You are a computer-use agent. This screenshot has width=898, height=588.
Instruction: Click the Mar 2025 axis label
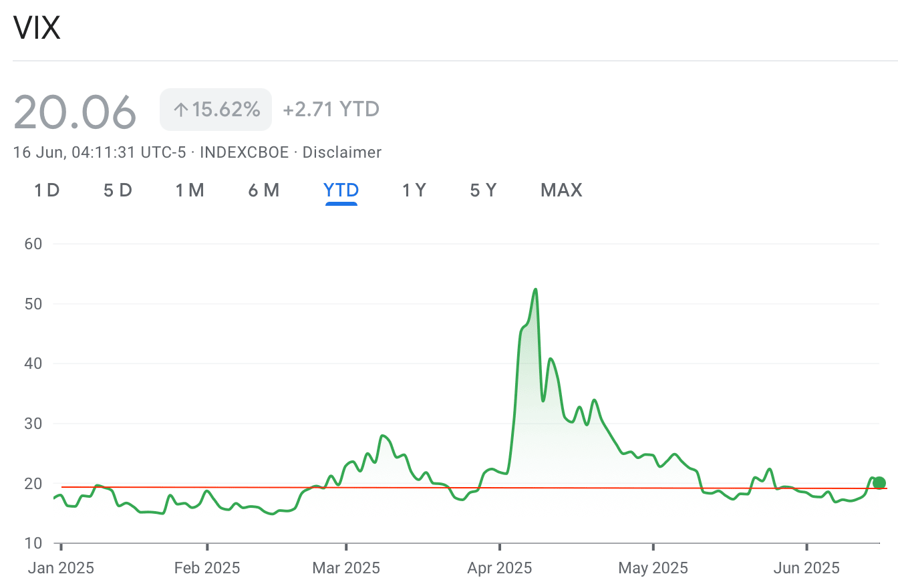(x=347, y=569)
